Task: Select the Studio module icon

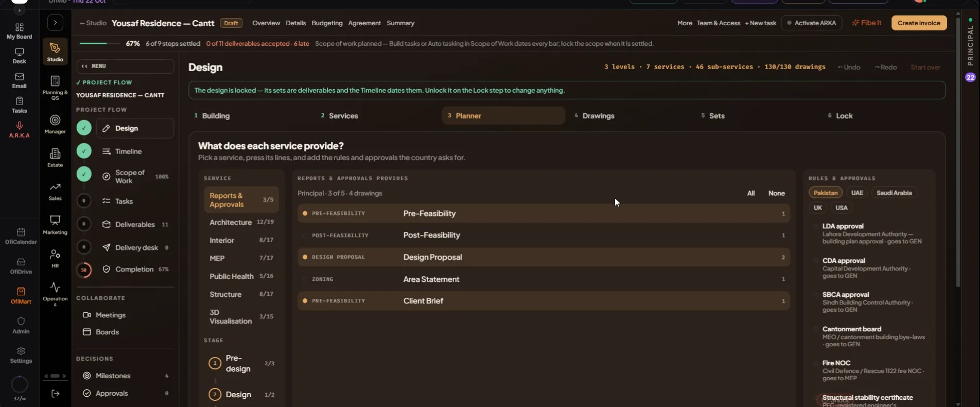Action: click(55, 52)
